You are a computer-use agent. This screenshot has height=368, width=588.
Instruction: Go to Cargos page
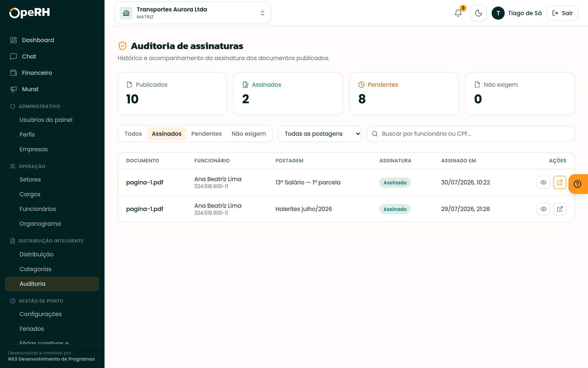point(52,194)
